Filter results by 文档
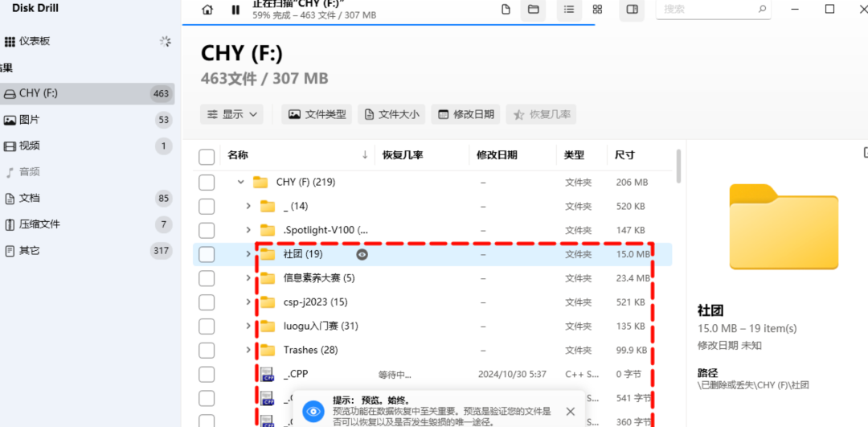The width and height of the screenshot is (868, 427). pos(86,199)
